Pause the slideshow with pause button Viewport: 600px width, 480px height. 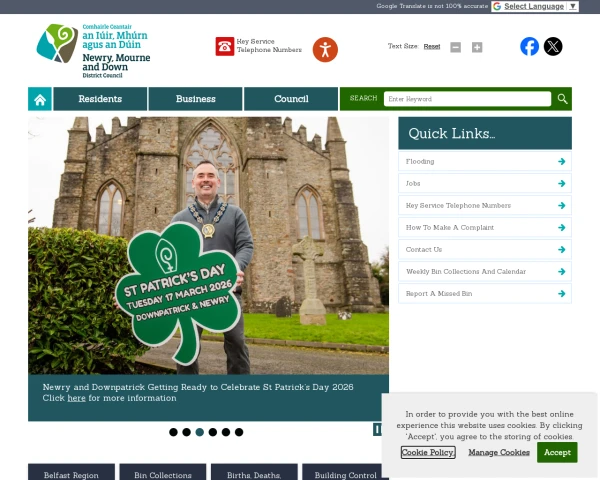377,429
